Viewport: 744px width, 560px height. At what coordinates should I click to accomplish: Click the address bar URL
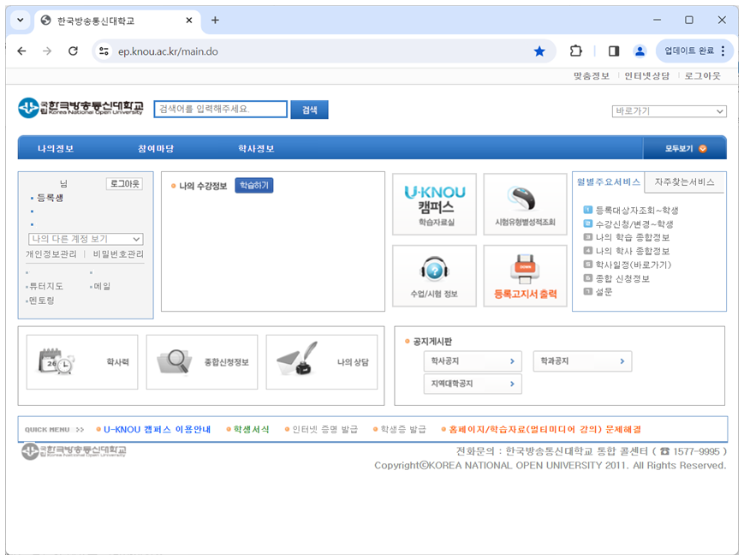point(168,51)
